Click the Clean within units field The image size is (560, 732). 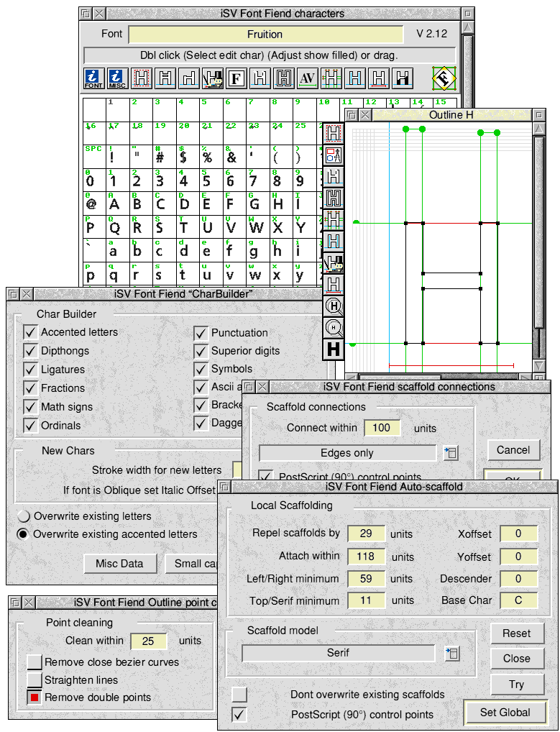[148, 641]
